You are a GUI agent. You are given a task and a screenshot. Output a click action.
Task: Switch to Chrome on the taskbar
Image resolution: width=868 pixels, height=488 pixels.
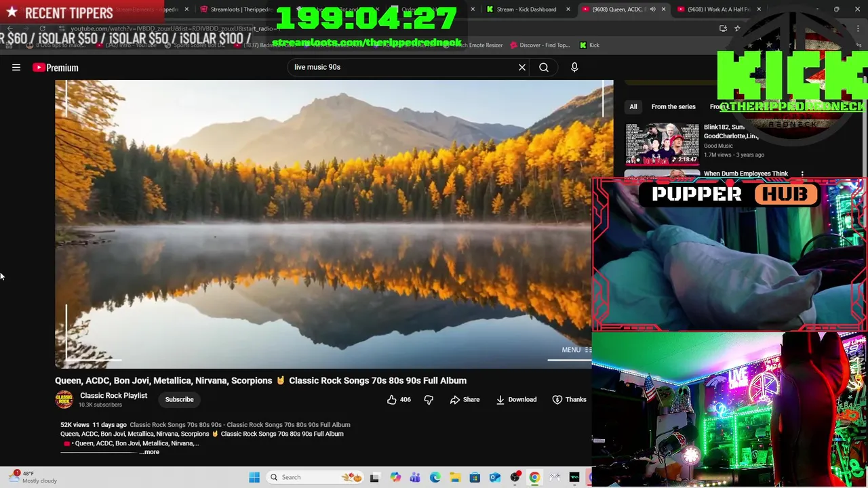click(x=535, y=477)
